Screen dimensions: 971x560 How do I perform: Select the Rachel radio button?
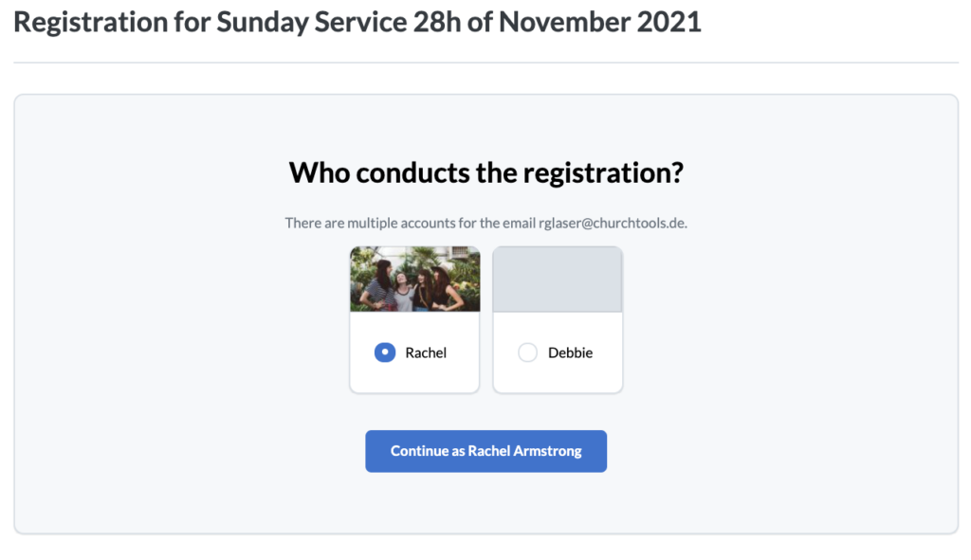[385, 352]
